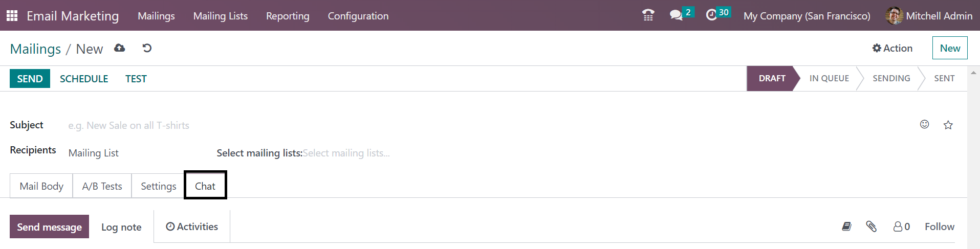Click the Follow link
The height and width of the screenshot is (249, 980).
click(940, 227)
